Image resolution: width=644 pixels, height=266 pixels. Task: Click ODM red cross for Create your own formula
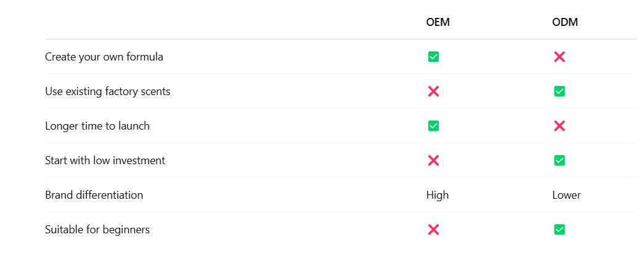click(x=560, y=57)
